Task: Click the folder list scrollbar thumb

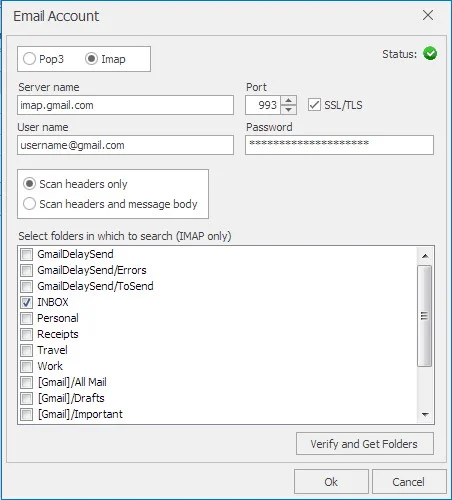Action: coord(425,316)
